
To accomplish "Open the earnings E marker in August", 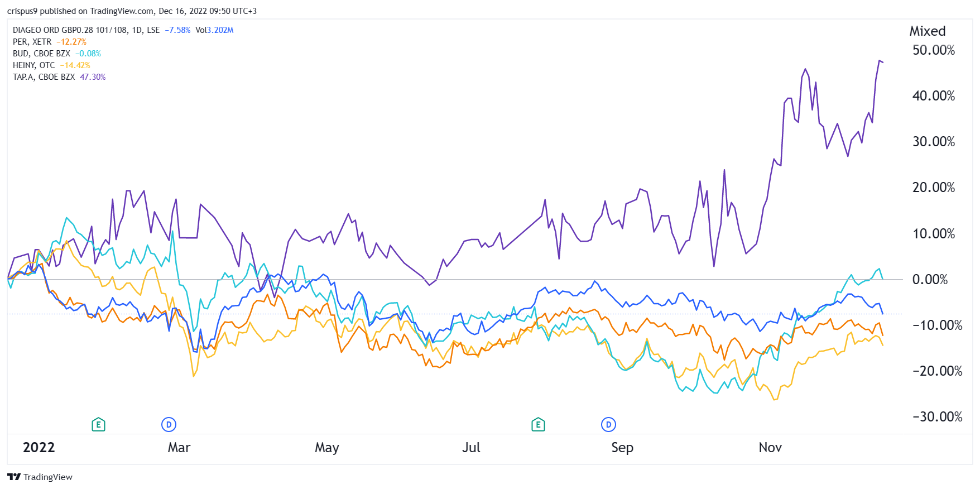I will pyautogui.click(x=538, y=425).
